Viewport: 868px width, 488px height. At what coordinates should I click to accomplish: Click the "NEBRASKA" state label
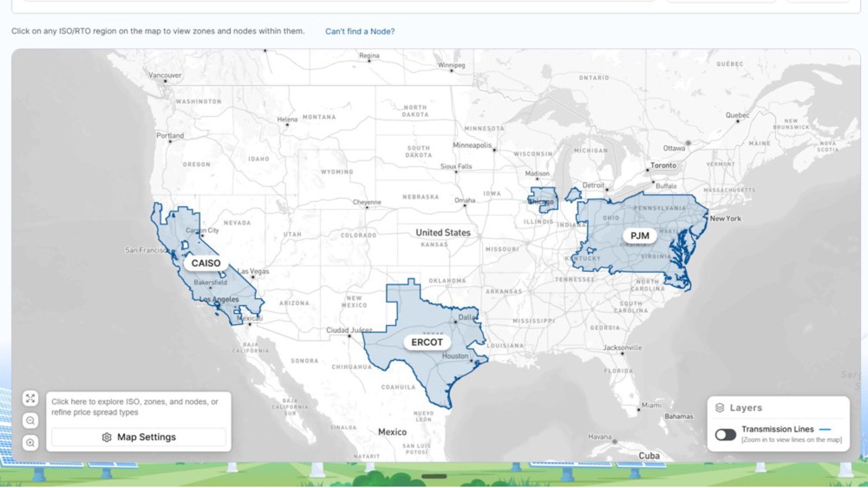pyautogui.click(x=420, y=197)
